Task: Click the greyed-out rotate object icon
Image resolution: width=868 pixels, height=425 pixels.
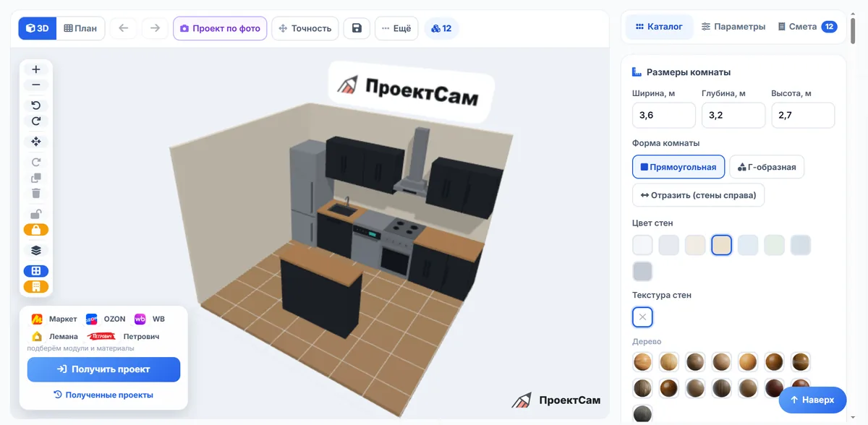Action: tap(36, 163)
